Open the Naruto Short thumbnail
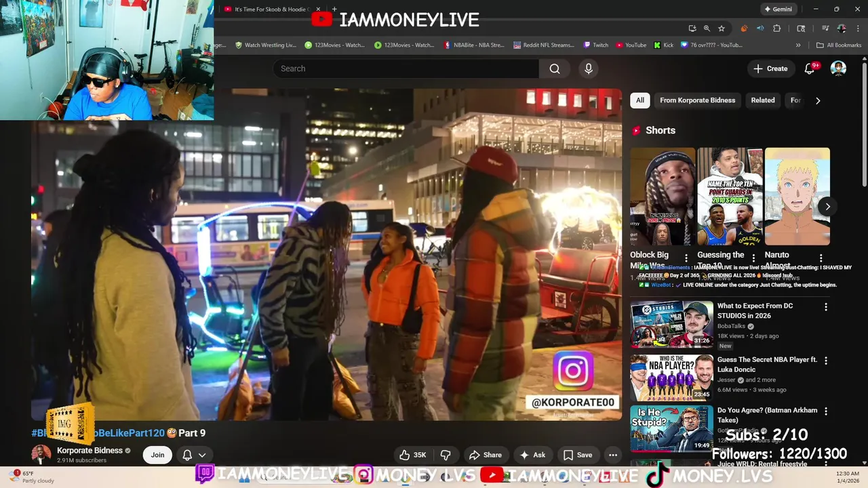Screen dimensions: 868x488 point(797,197)
